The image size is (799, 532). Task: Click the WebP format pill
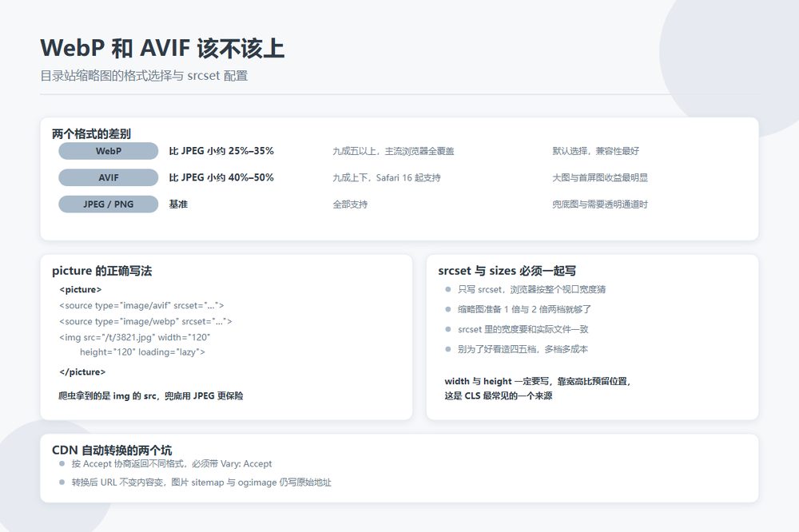tap(109, 151)
